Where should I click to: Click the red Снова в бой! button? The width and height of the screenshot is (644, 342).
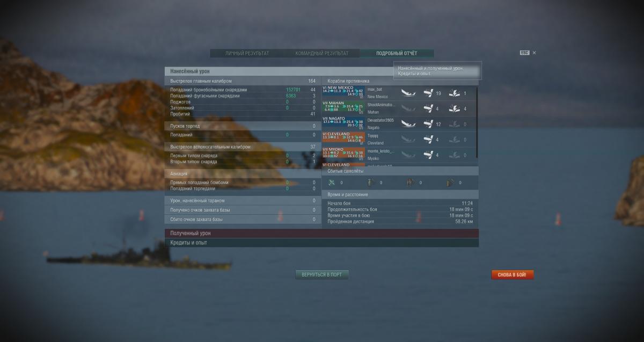pos(512,275)
